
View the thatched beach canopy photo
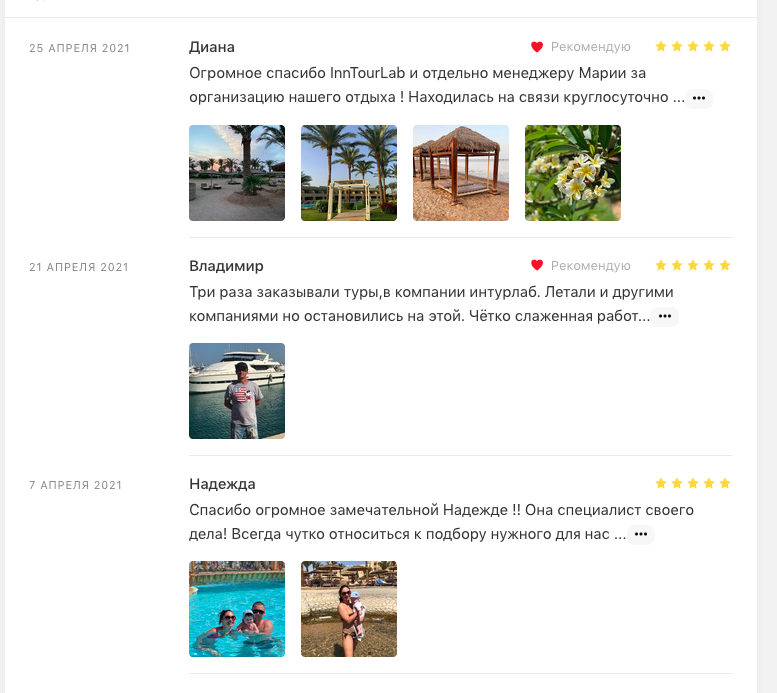tap(461, 173)
